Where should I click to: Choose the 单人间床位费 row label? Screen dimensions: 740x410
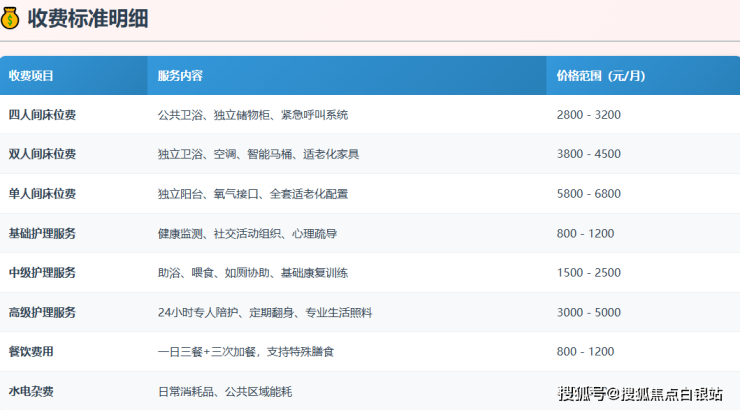pyautogui.click(x=42, y=194)
